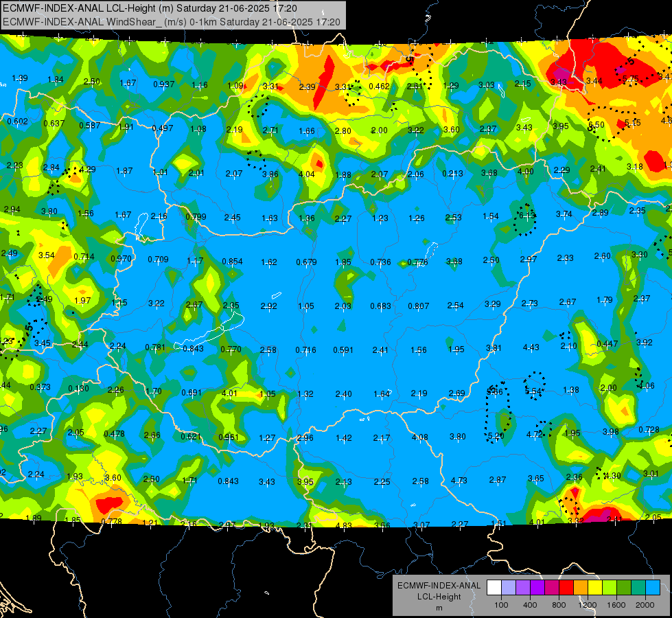Click the LCL-Height legend title
The image size is (672, 618).
[x=439, y=597]
